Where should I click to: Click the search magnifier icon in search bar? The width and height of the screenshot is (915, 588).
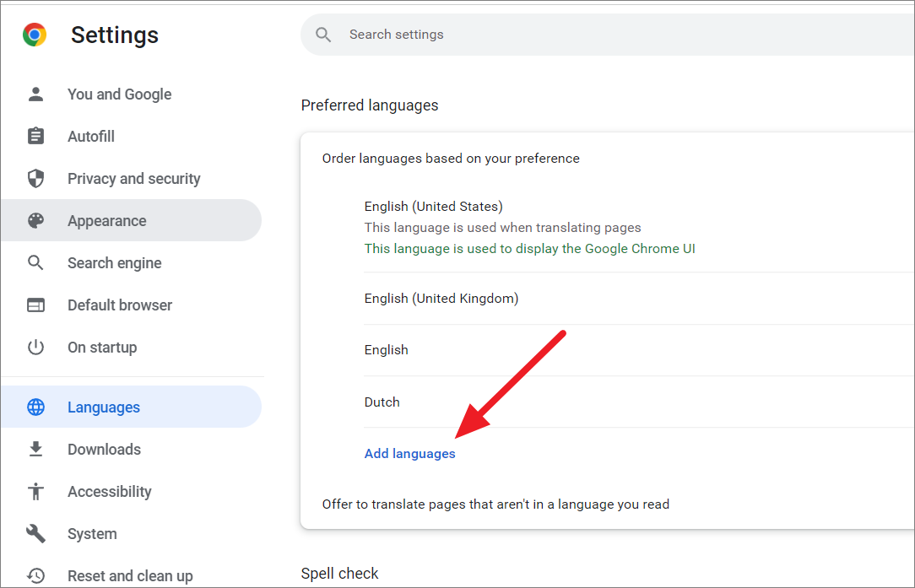point(323,35)
